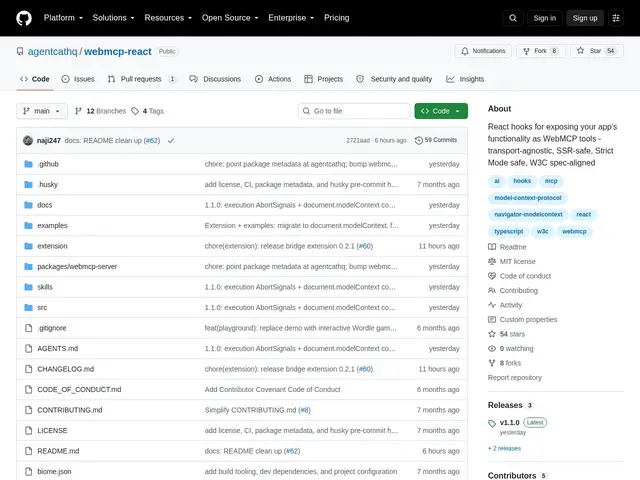Expand the Platform menu
This screenshot has height=480, width=640.
tap(63, 18)
